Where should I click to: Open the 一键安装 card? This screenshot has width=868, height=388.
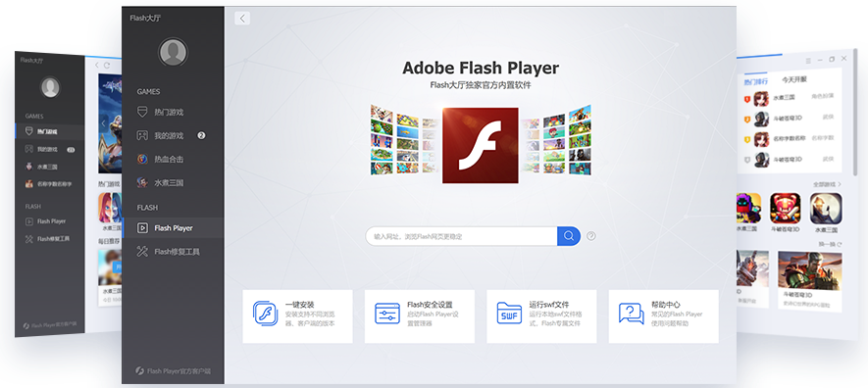[x=297, y=316]
